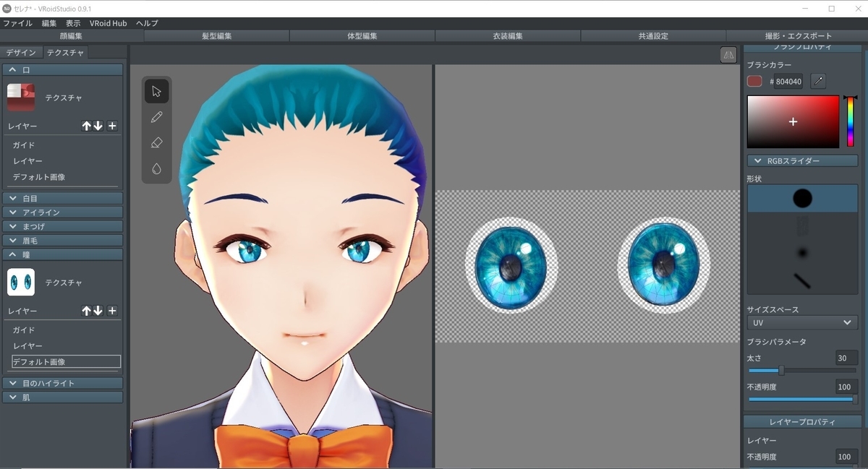Expand the まつげ section

62,226
